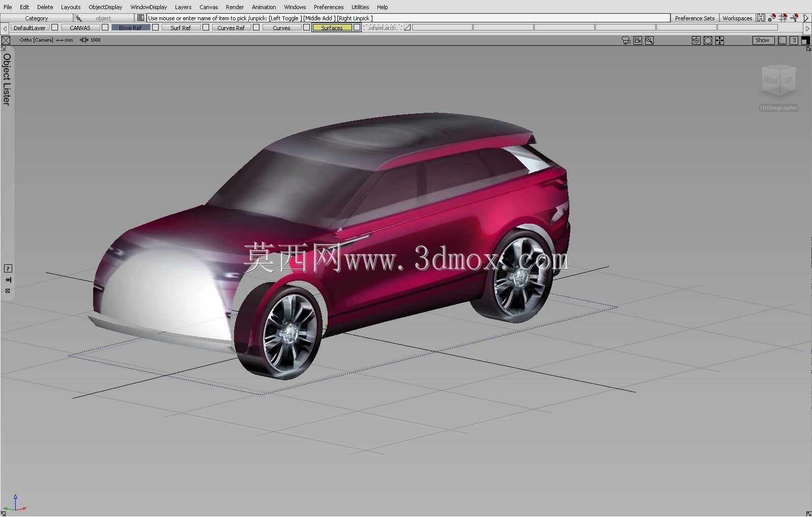
Task: Click the prompt line input field
Action: 409,18
